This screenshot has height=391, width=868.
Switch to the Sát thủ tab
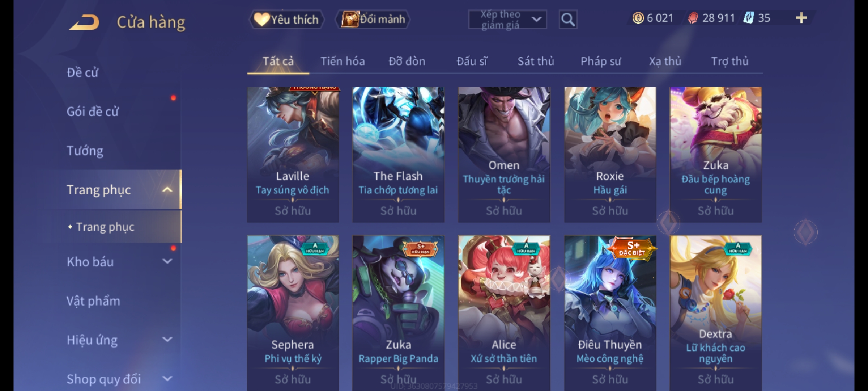(x=536, y=61)
